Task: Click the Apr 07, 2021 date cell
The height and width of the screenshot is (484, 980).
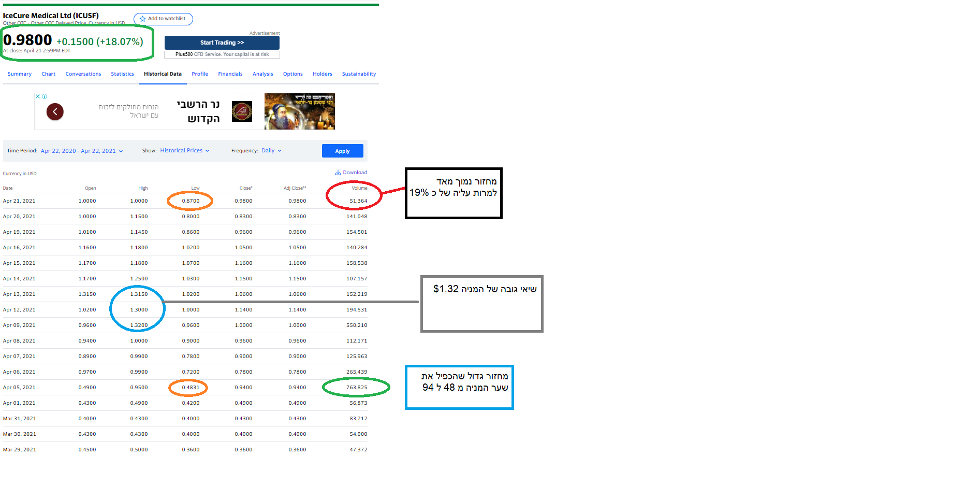Action: coord(19,357)
